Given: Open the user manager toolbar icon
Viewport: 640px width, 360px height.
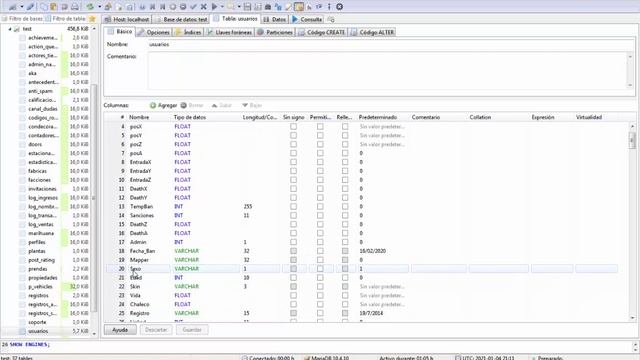Looking at the screenshot, I should 108,7.
